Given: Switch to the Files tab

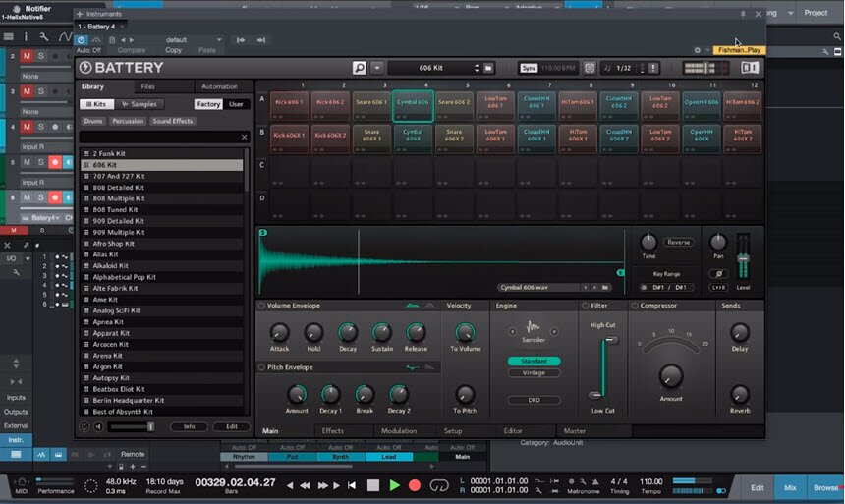Looking at the screenshot, I should point(147,86).
